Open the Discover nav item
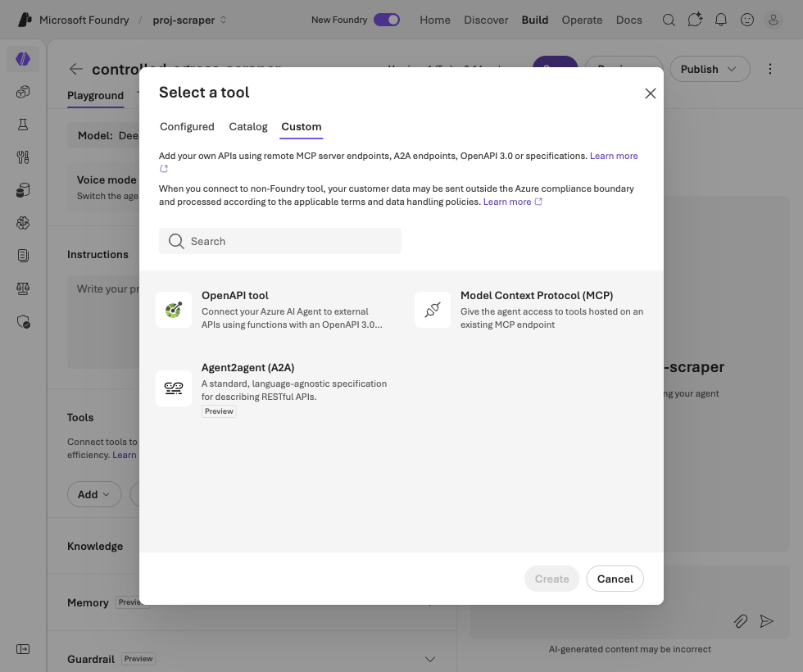The height and width of the screenshot is (672, 803). tap(486, 20)
